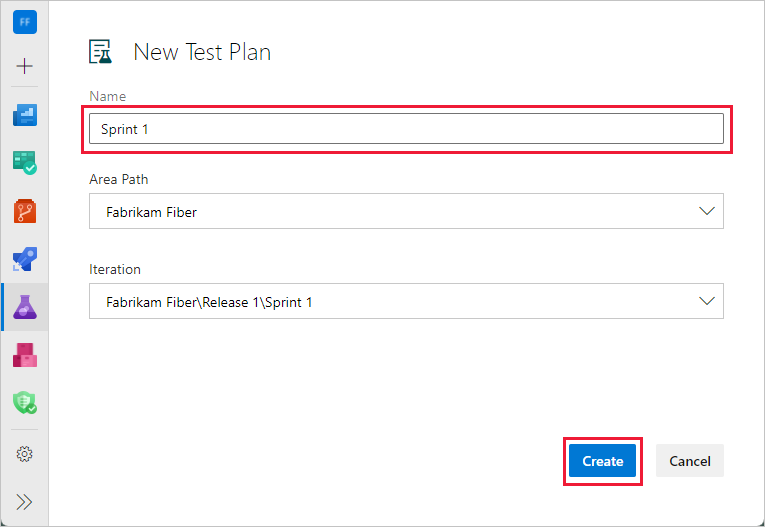Click the New Test Plan heading

pos(202,52)
